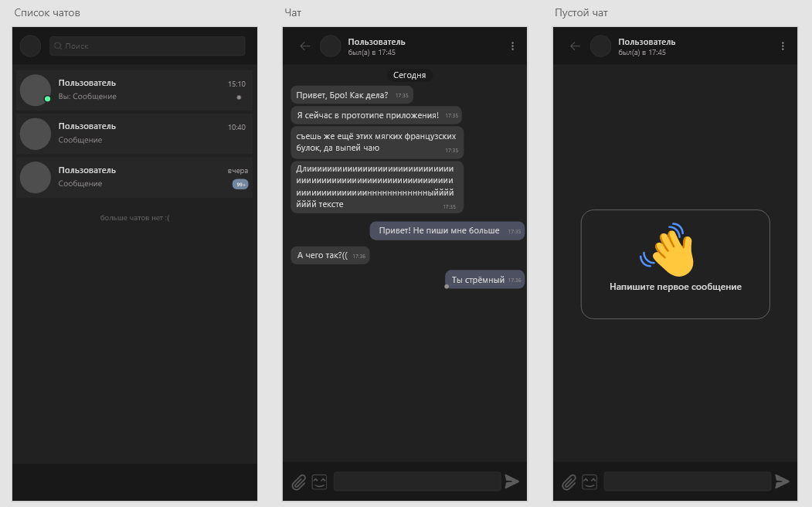Click the message input field in Чат screen
The height and width of the screenshot is (507, 812).
coord(417,481)
